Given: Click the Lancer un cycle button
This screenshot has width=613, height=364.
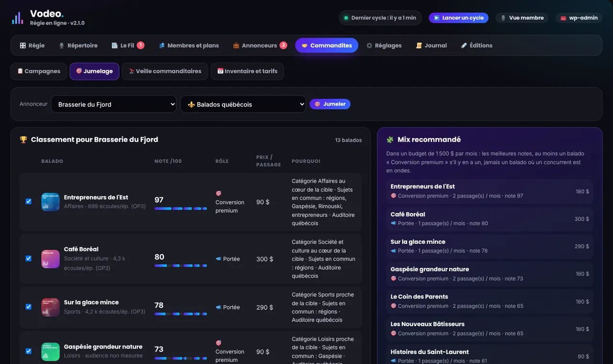Looking at the screenshot, I should pos(458,18).
